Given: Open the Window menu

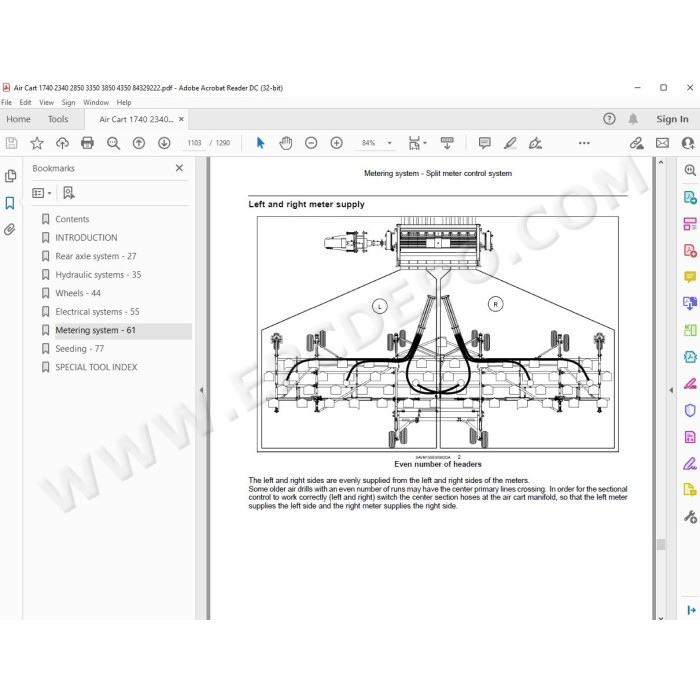Looking at the screenshot, I should [96, 102].
